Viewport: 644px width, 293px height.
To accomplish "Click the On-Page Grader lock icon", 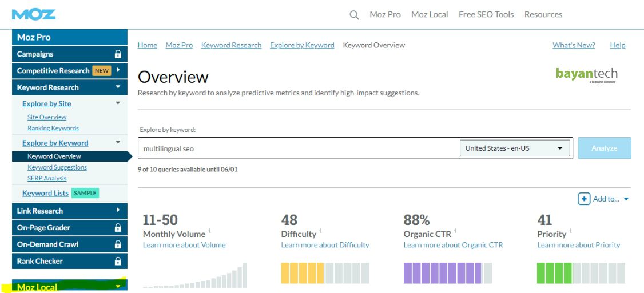I will tap(118, 228).
